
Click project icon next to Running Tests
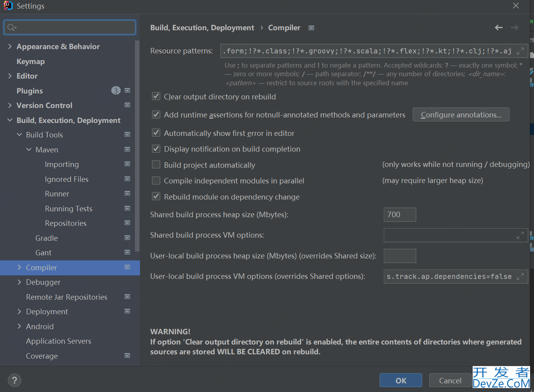click(x=127, y=209)
